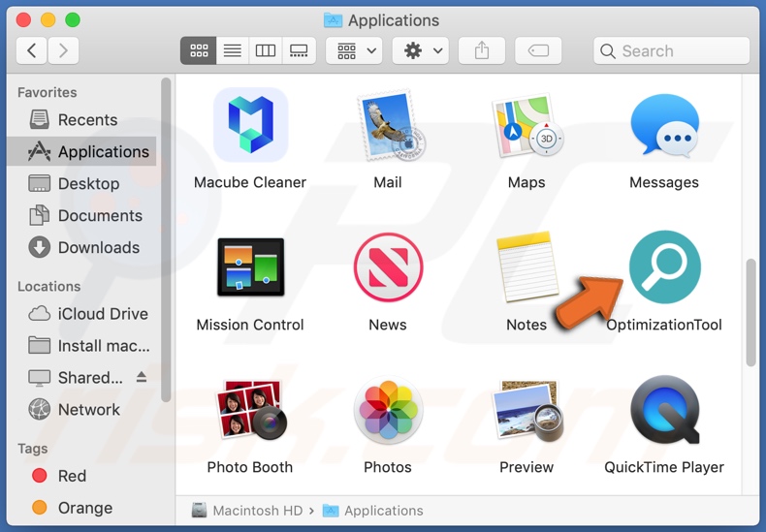
Task: Select the OptimizationTool app icon
Action: [665, 267]
